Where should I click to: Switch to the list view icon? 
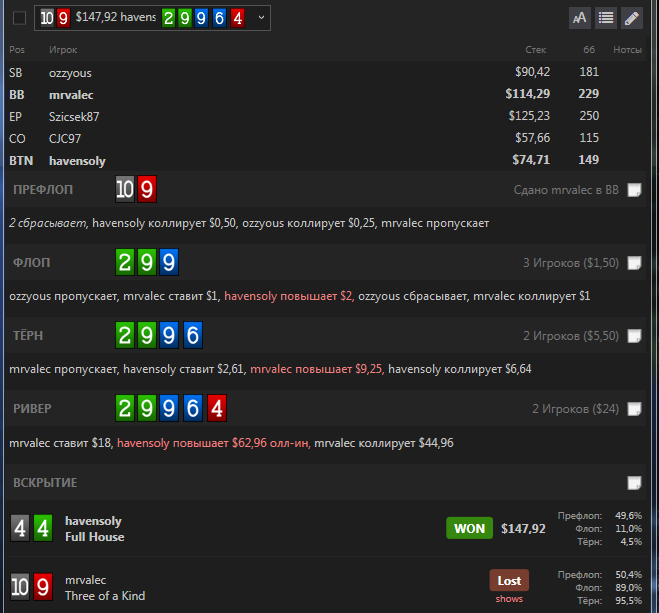pyautogui.click(x=606, y=18)
